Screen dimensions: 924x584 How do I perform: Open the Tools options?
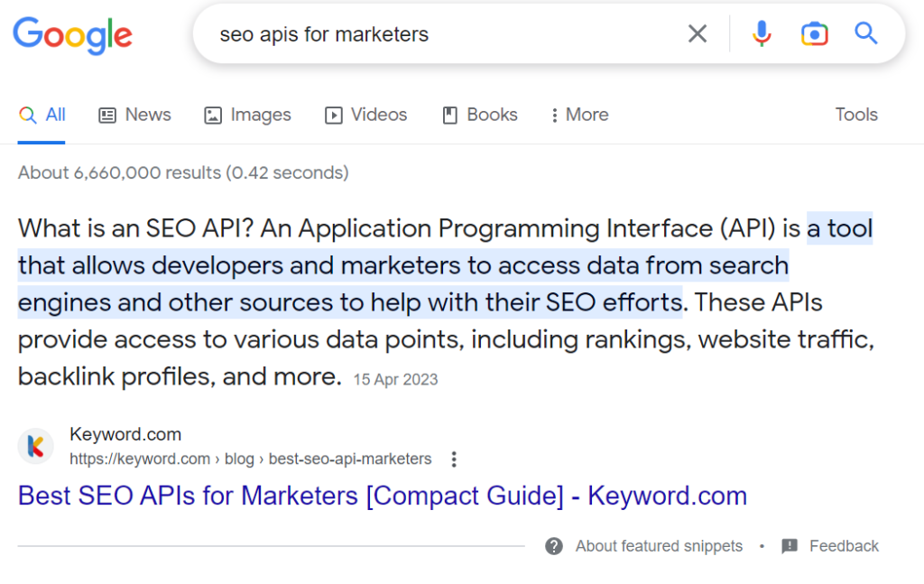click(855, 115)
